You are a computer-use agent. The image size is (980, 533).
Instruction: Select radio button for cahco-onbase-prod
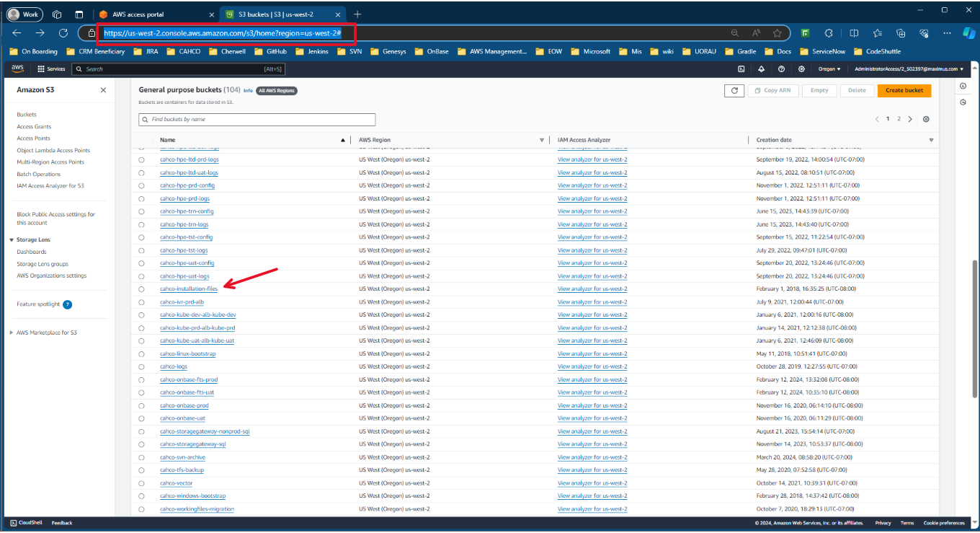coord(141,405)
